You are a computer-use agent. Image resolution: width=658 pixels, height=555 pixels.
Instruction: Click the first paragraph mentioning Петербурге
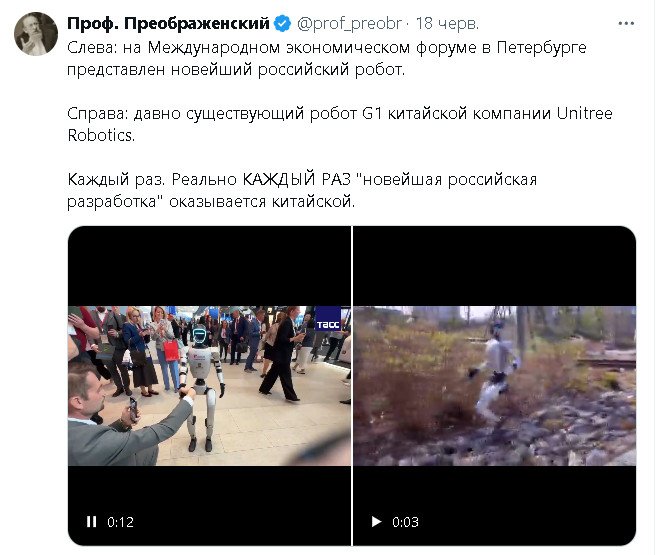coord(327,58)
